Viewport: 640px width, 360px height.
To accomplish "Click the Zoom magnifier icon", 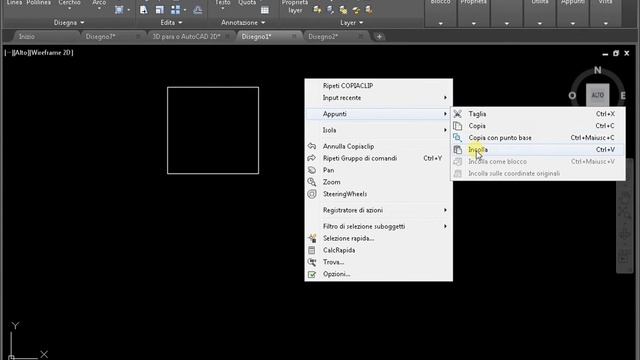I will pos(312,182).
